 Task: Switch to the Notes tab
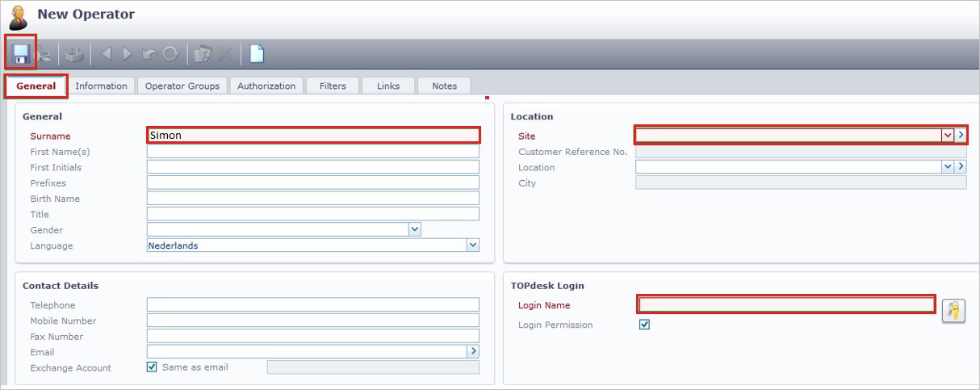tap(444, 86)
